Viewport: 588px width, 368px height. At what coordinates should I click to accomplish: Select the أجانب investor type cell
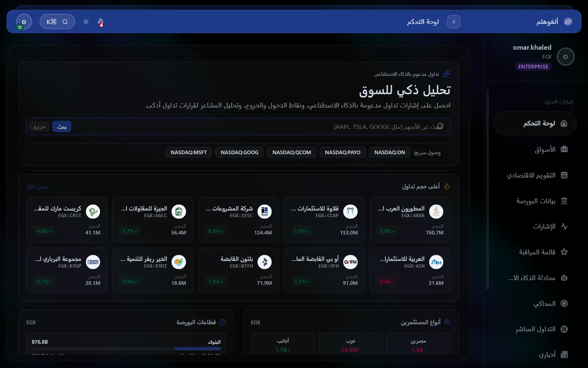(283, 345)
